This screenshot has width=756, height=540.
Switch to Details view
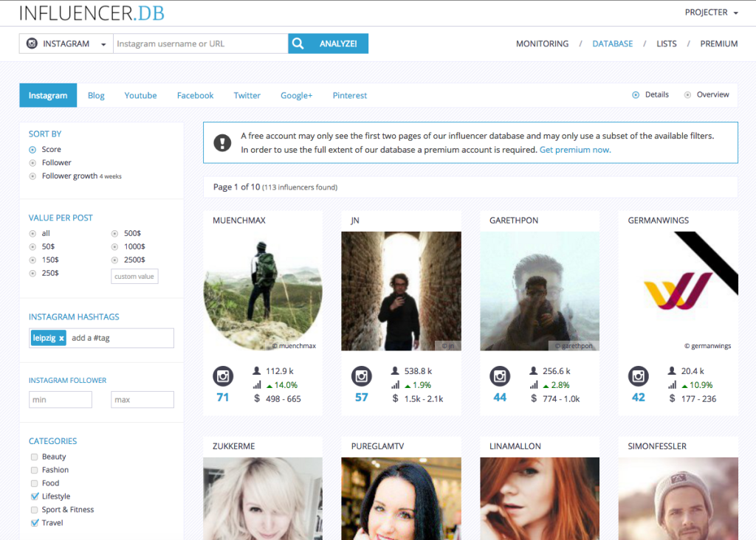click(x=636, y=95)
